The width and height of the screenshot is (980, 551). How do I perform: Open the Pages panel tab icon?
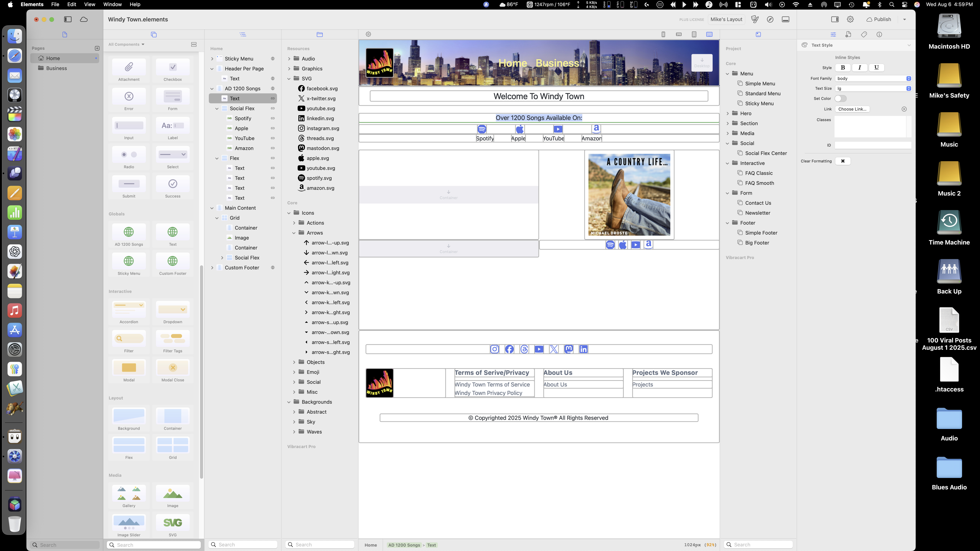[65, 35]
